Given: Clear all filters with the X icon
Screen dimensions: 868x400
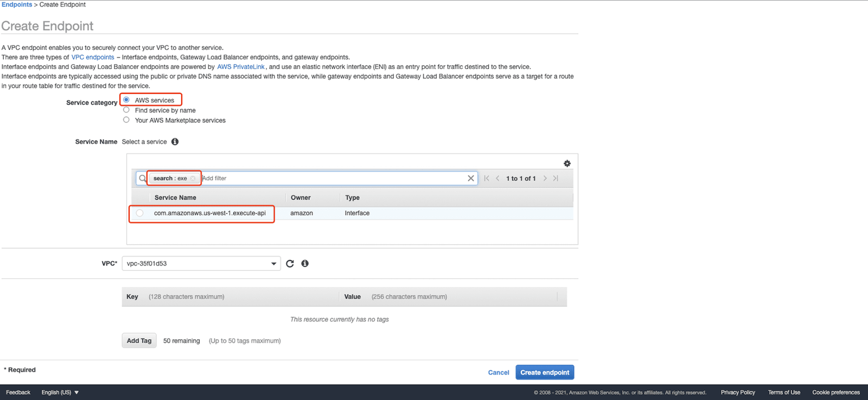Looking at the screenshot, I should [471, 178].
